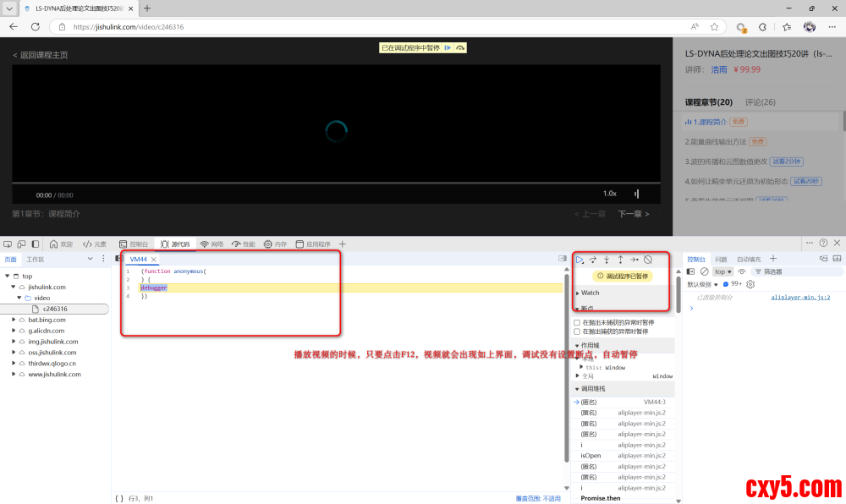The width and height of the screenshot is (846, 504).
Task: Enable pause on caught exceptions checkbox
Action: (577, 331)
